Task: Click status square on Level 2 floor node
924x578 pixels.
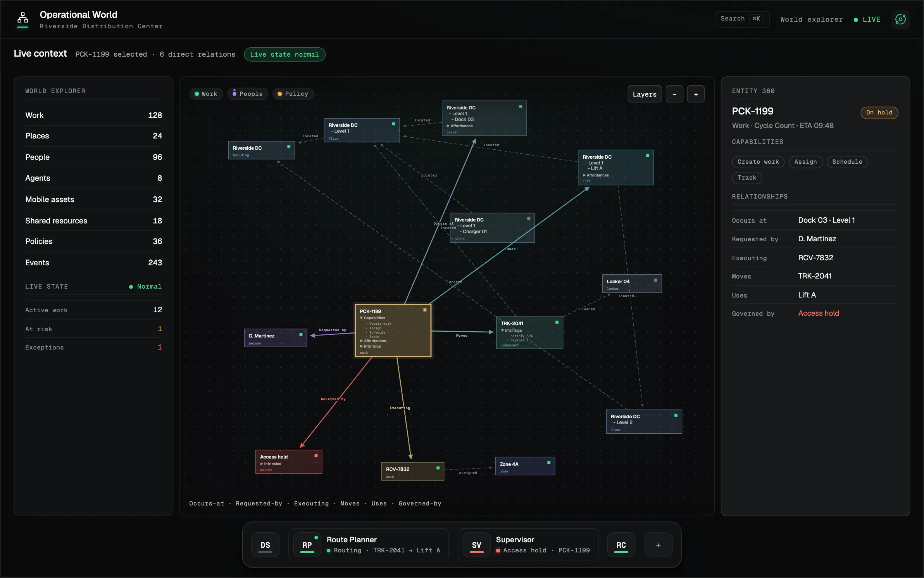Action: pyautogui.click(x=676, y=415)
